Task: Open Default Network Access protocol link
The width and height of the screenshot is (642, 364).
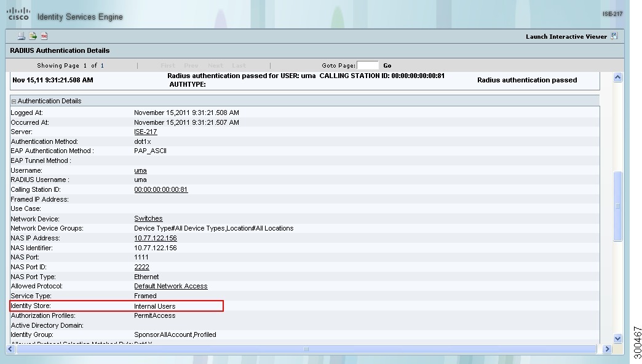Action: point(171,286)
